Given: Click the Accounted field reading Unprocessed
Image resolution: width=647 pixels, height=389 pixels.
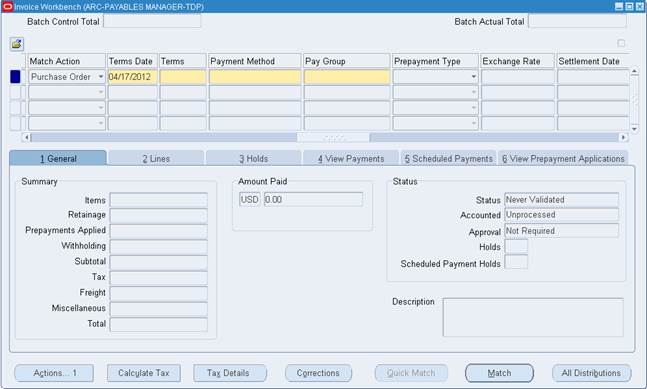Looking at the screenshot, I should point(561,215).
